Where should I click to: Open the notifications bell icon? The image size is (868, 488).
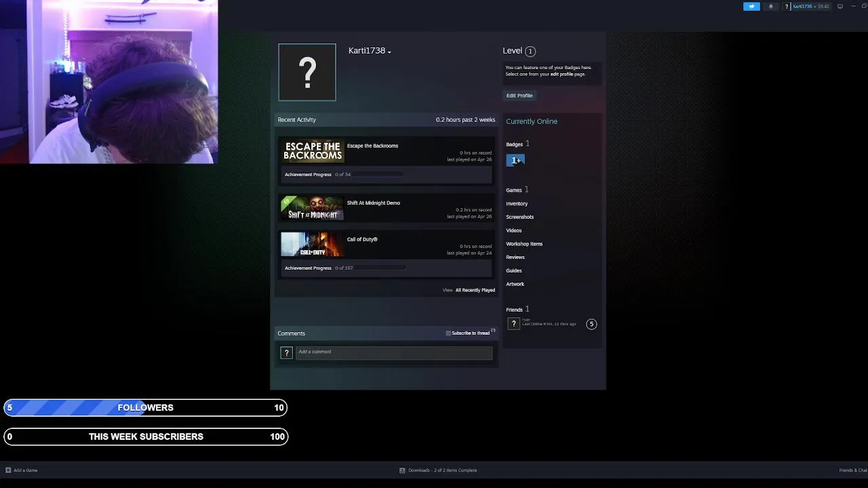pyautogui.click(x=770, y=6)
